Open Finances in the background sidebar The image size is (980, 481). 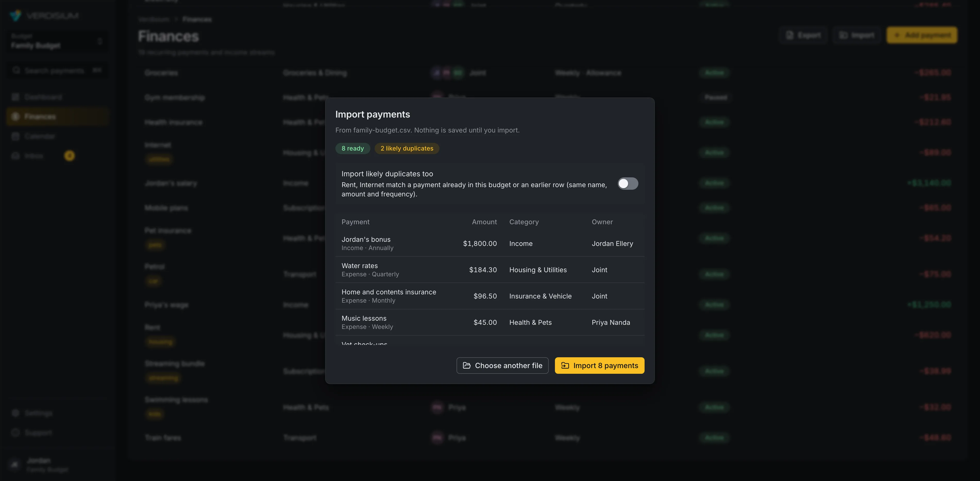tap(57, 117)
